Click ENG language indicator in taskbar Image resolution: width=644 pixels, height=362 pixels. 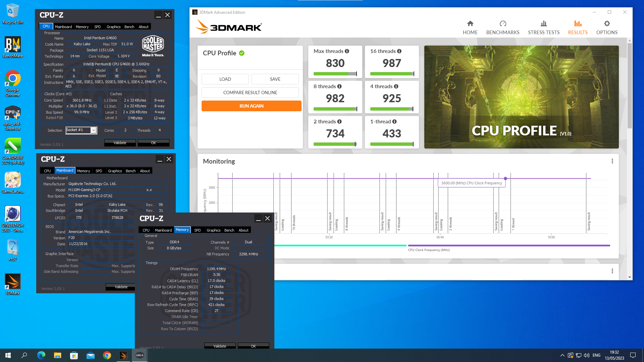pos(596,355)
